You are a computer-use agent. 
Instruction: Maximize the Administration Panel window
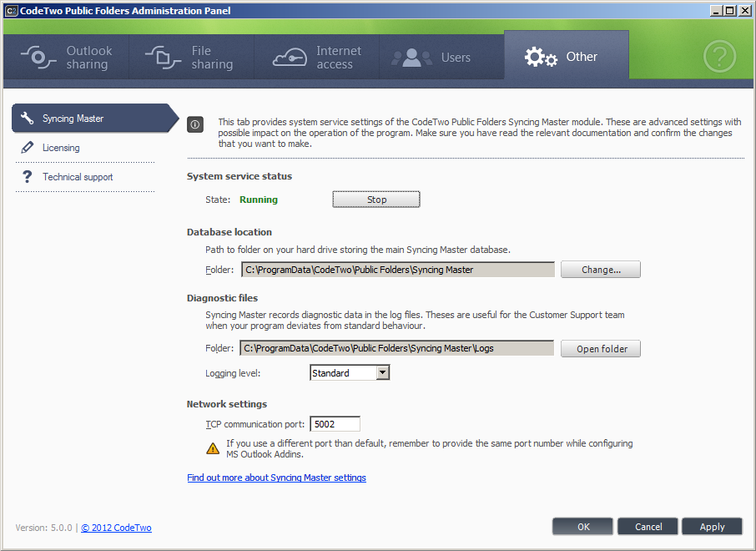coord(730,11)
